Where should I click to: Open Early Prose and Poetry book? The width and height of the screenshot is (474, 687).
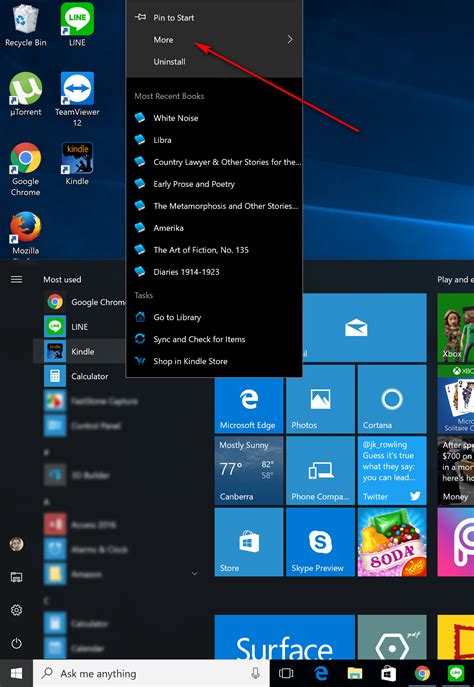click(x=214, y=184)
